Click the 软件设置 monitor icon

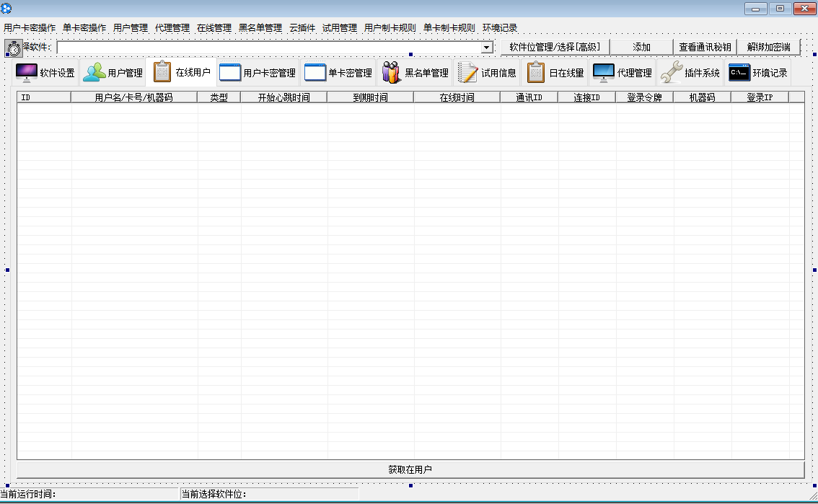(27, 73)
